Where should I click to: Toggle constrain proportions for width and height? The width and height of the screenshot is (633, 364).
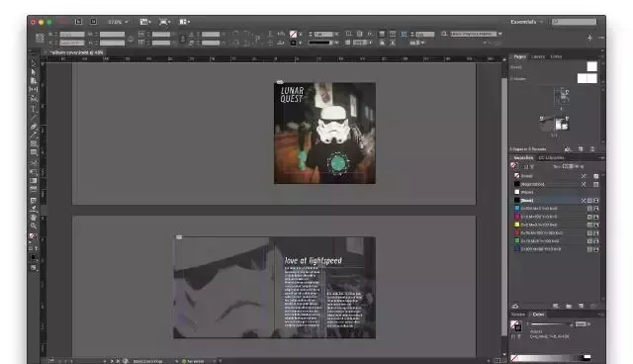point(131,39)
